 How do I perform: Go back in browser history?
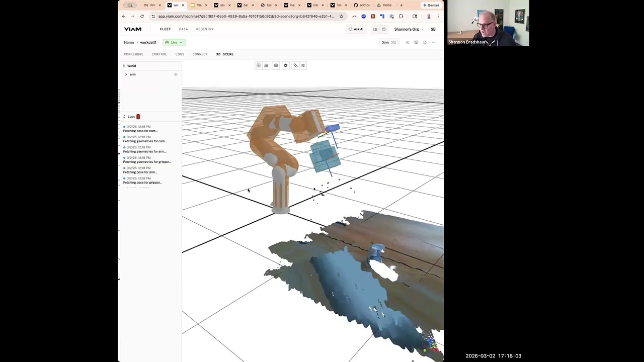(x=123, y=16)
